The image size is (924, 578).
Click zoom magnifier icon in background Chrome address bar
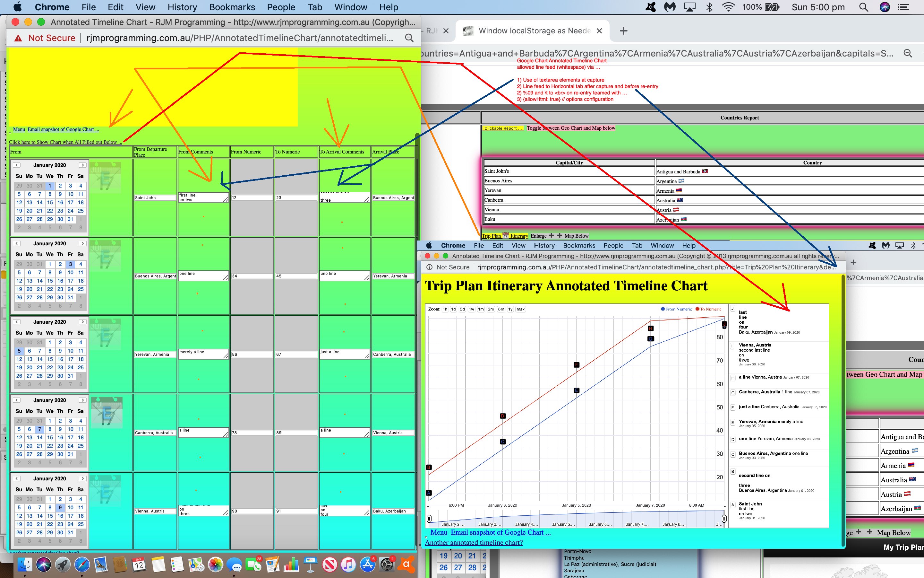coord(908,54)
